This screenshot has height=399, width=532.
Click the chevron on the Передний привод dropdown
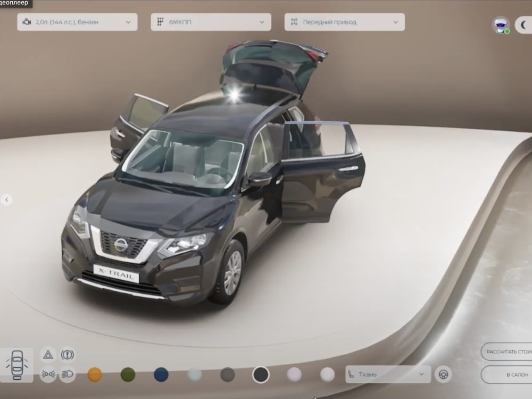pos(396,22)
